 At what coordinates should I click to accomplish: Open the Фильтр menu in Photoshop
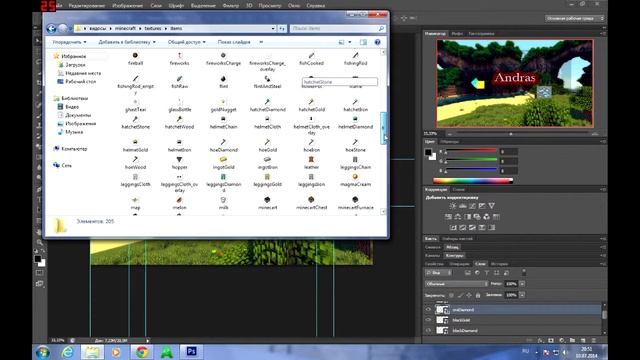(x=231, y=6)
